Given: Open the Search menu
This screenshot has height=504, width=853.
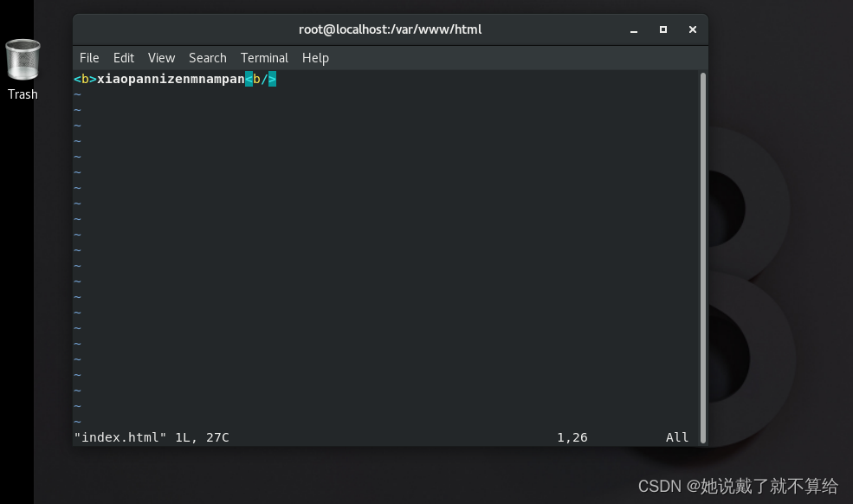Looking at the screenshot, I should (207, 58).
